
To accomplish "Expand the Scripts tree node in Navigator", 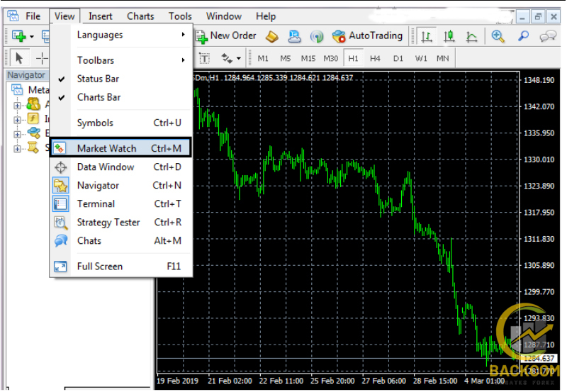I will point(17,149).
